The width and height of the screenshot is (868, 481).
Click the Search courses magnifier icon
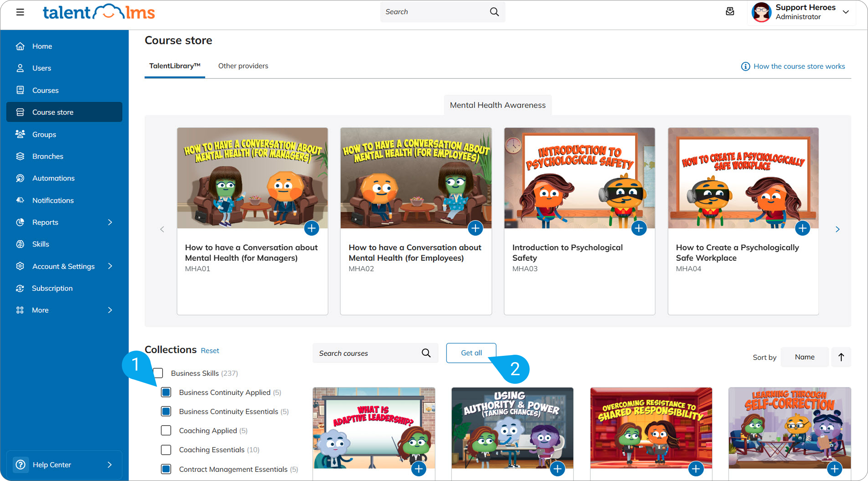pos(426,353)
